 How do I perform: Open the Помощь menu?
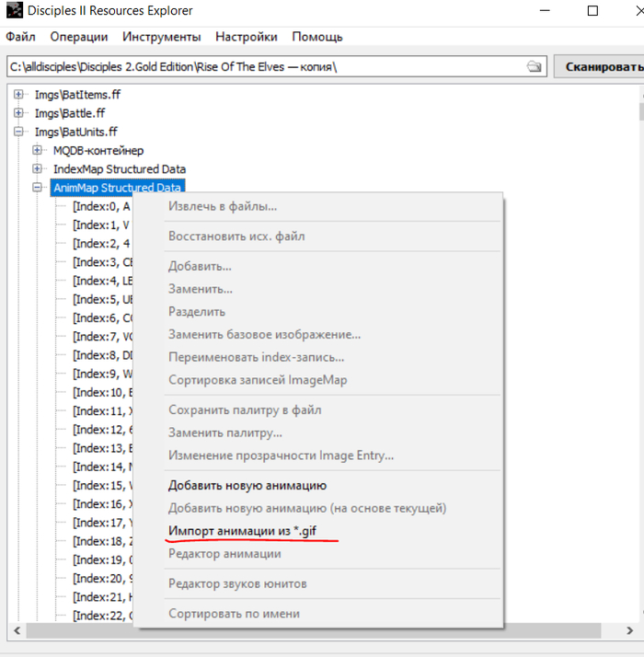(x=317, y=37)
